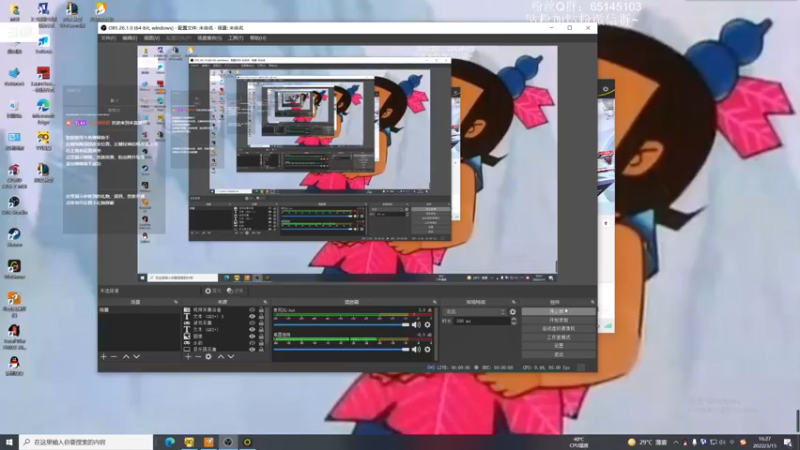
Task: Move the selected source up in the list
Action: [x=220, y=357]
